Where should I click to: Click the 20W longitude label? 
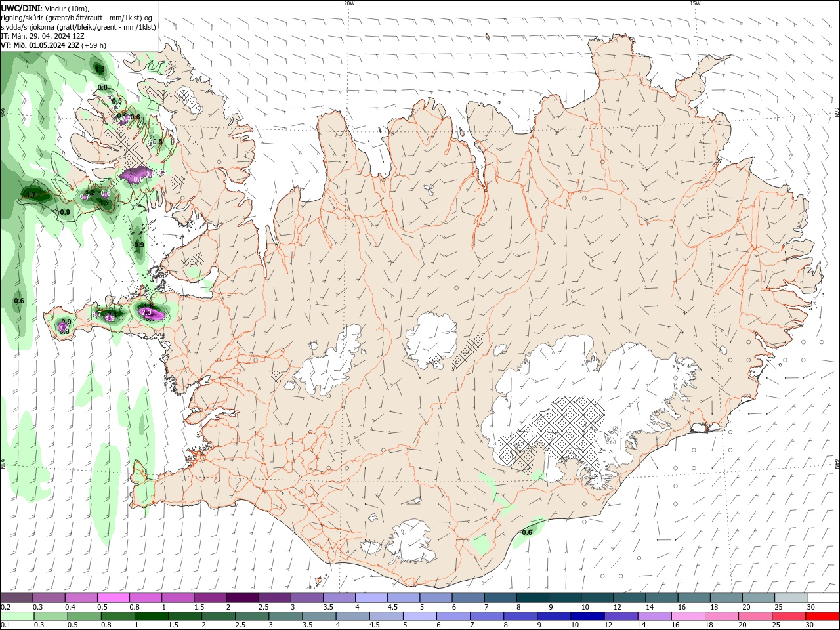point(349,3)
